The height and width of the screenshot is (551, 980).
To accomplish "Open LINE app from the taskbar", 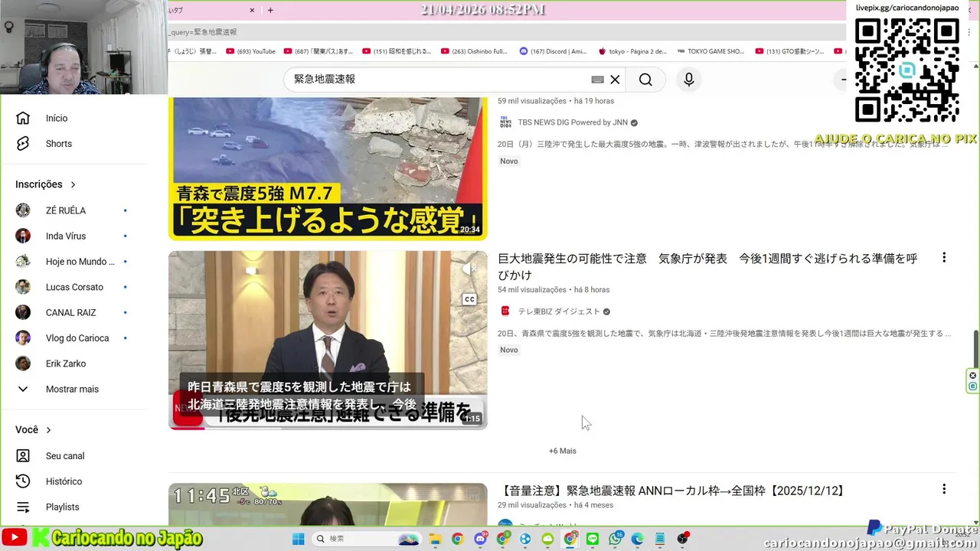I will pos(592,539).
